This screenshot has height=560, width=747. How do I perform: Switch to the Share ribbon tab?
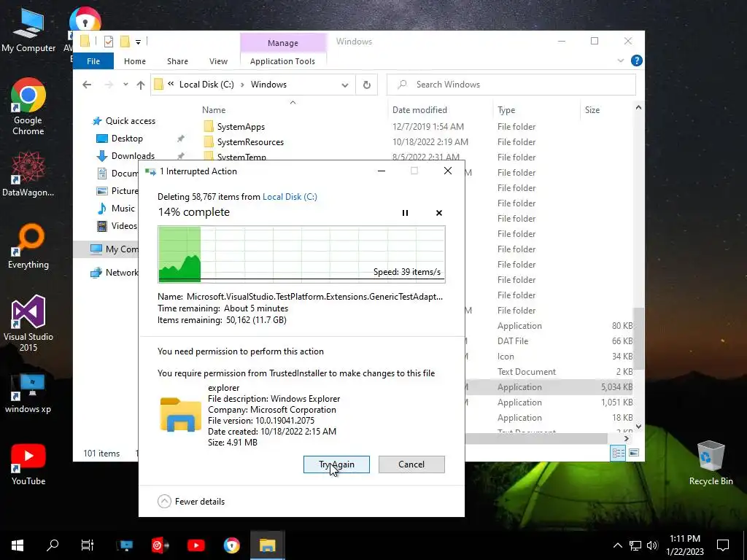pos(178,61)
